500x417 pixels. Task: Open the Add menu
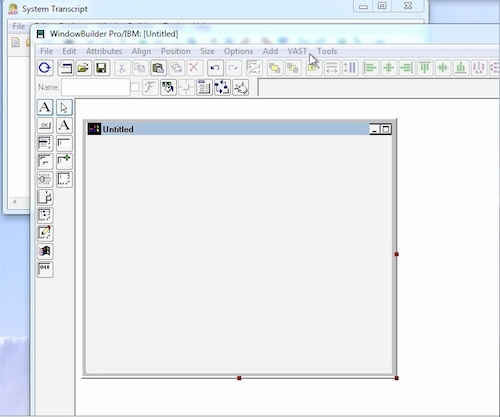pos(270,51)
